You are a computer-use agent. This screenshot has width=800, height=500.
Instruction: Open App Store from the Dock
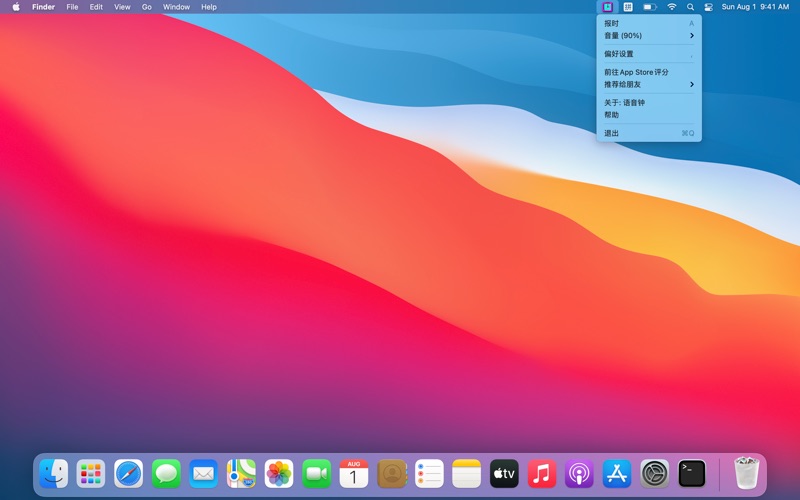click(x=617, y=473)
